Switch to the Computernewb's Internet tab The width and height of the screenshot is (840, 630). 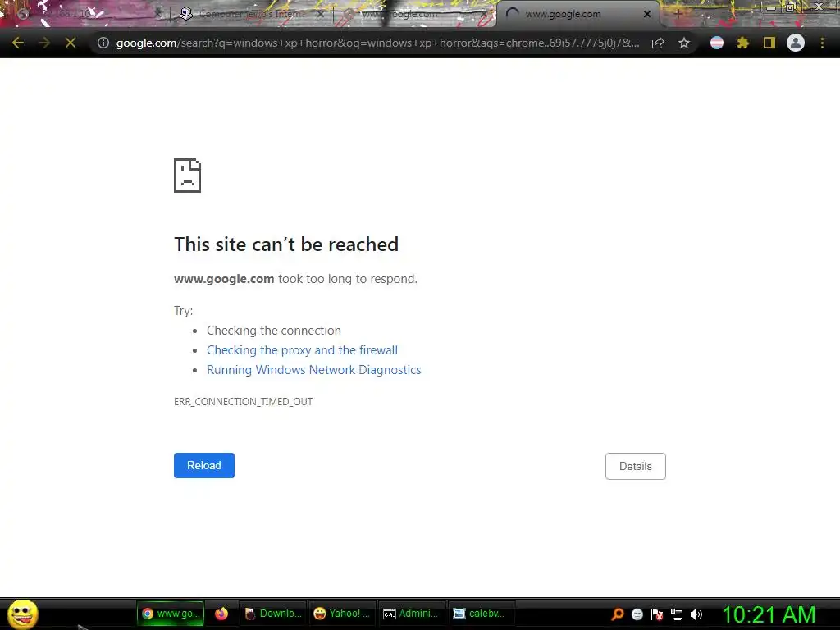(x=252, y=14)
